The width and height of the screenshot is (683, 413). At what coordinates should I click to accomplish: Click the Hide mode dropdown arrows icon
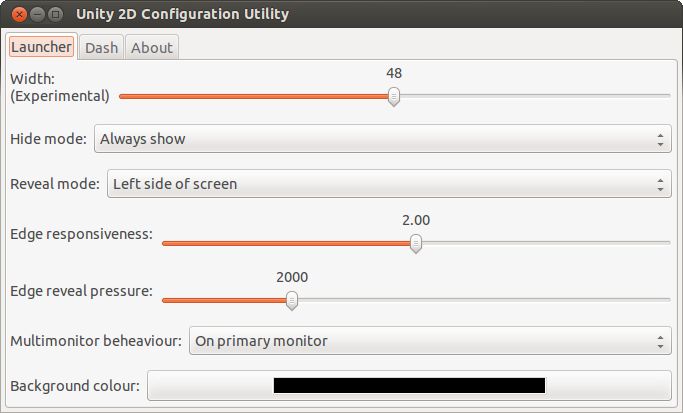pyautogui.click(x=661, y=139)
